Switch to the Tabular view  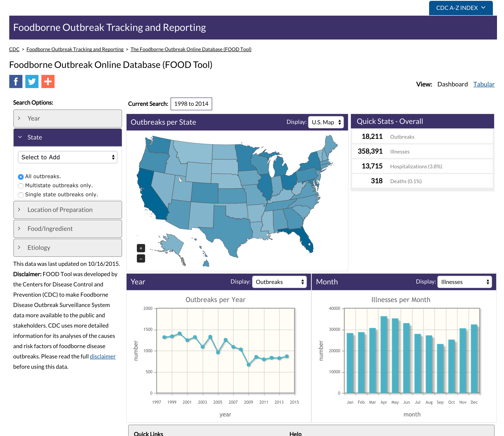pyautogui.click(x=484, y=84)
